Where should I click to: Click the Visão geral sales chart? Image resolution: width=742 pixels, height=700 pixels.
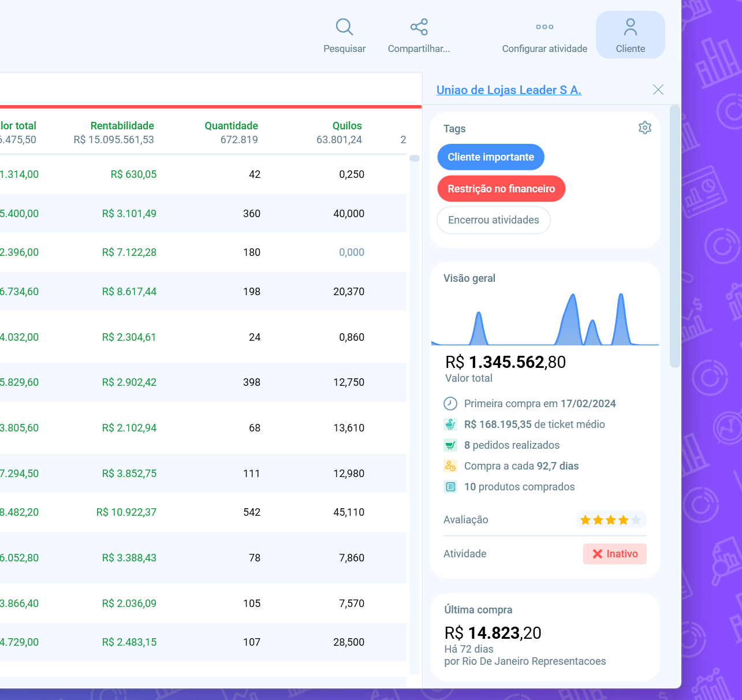click(545, 319)
